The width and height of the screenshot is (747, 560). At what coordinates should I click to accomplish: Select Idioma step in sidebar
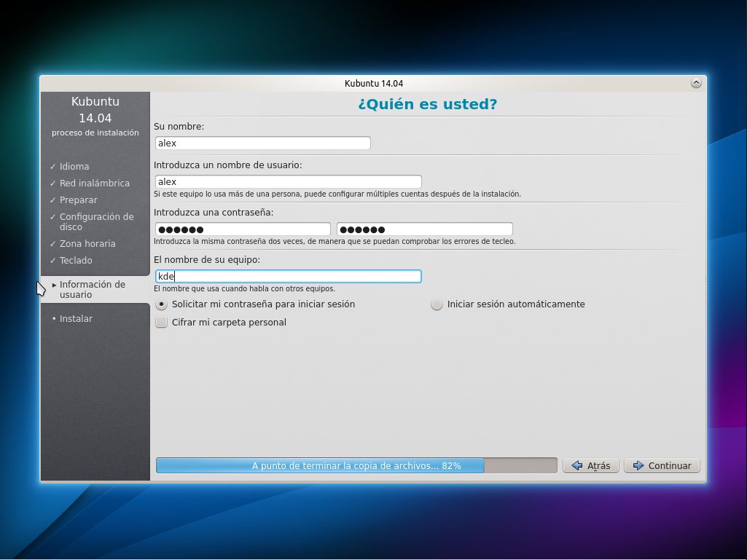click(x=74, y=166)
